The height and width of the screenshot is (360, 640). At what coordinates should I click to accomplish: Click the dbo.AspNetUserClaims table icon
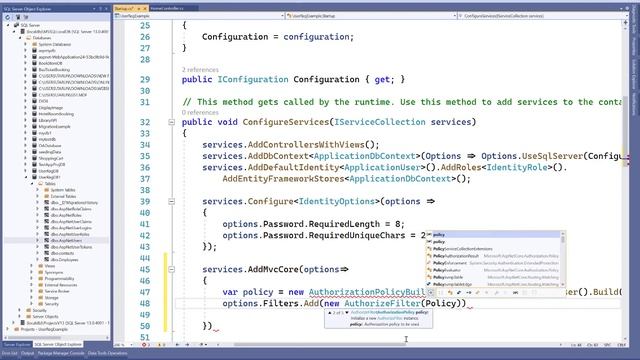[x=46, y=222]
